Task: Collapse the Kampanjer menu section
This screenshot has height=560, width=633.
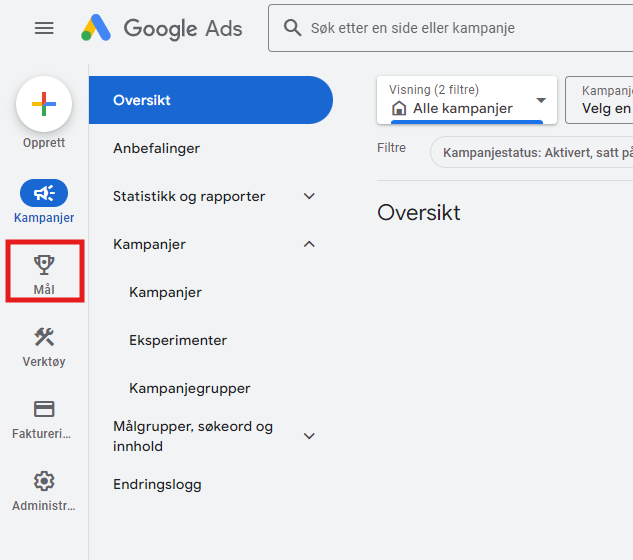Action: (x=309, y=244)
